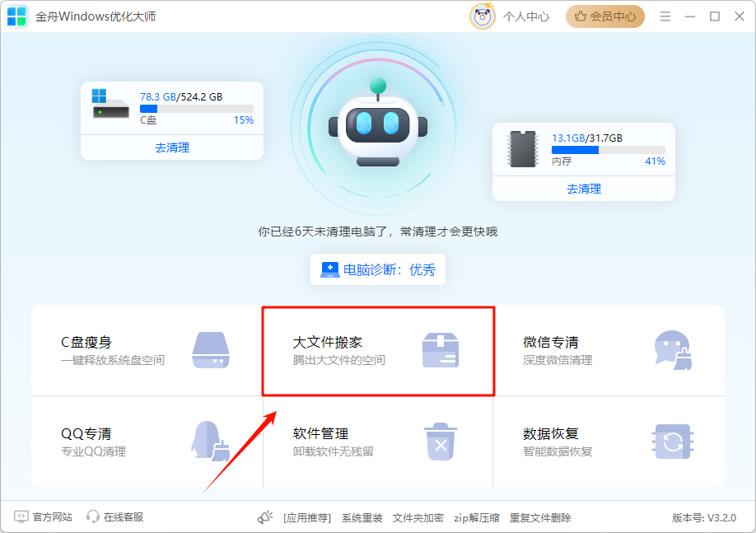Open 数据恢复 data recovery card

609,442
